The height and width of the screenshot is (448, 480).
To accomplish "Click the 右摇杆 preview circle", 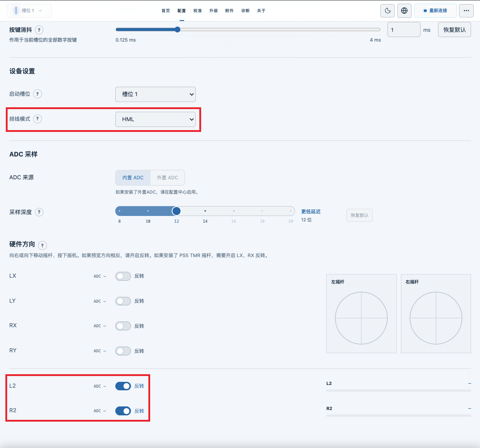I will tap(436, 318).
